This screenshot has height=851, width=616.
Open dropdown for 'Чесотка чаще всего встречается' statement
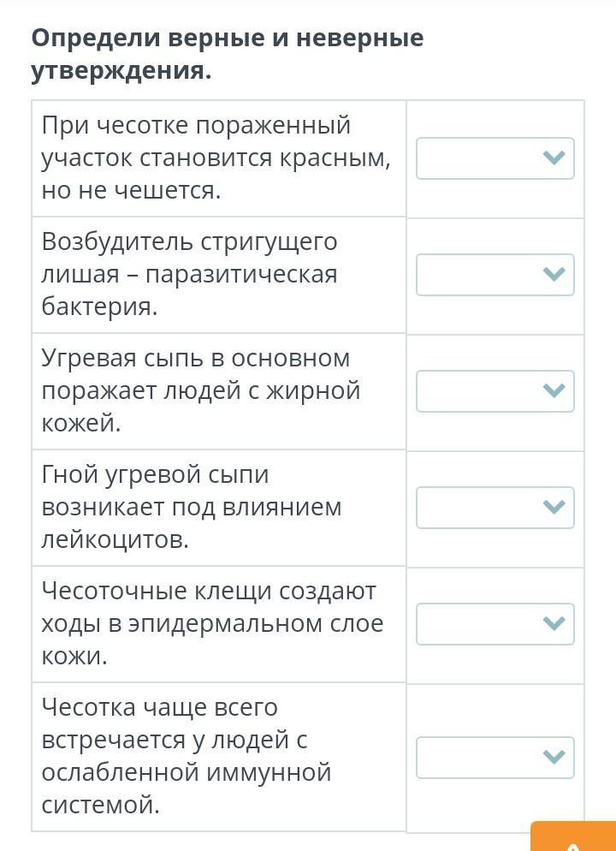[x=495, y=758]
